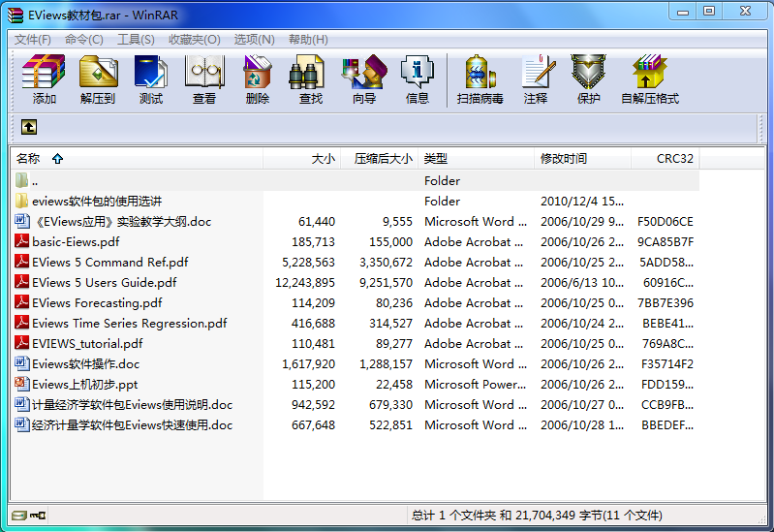Maximize the WinRAR window

click(x=709, y=11)
